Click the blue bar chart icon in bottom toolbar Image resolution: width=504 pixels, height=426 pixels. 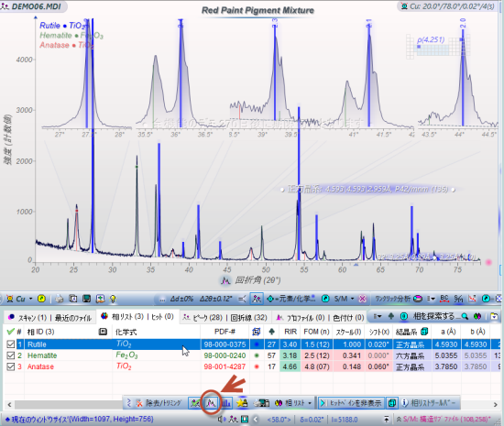(x=226, y=403)
